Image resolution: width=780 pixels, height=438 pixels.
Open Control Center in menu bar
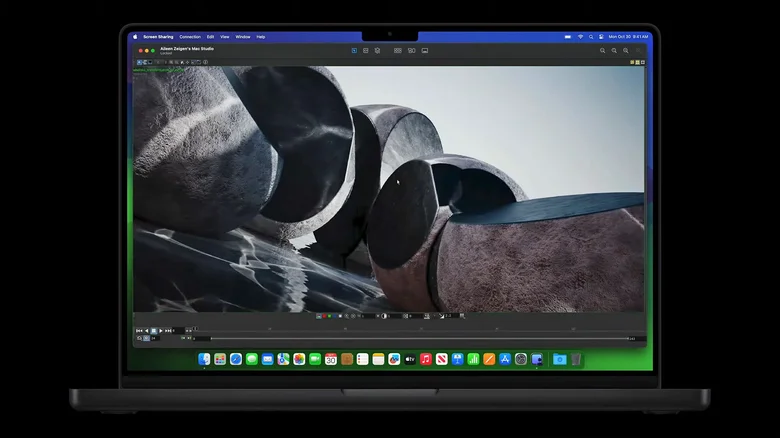[x=601, y=37]
